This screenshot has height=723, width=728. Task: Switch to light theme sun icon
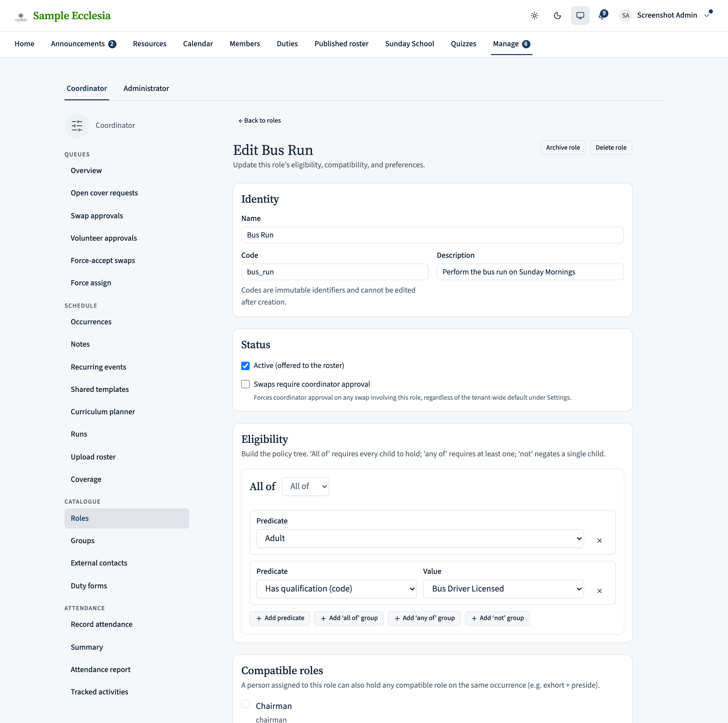coord(534,15)
